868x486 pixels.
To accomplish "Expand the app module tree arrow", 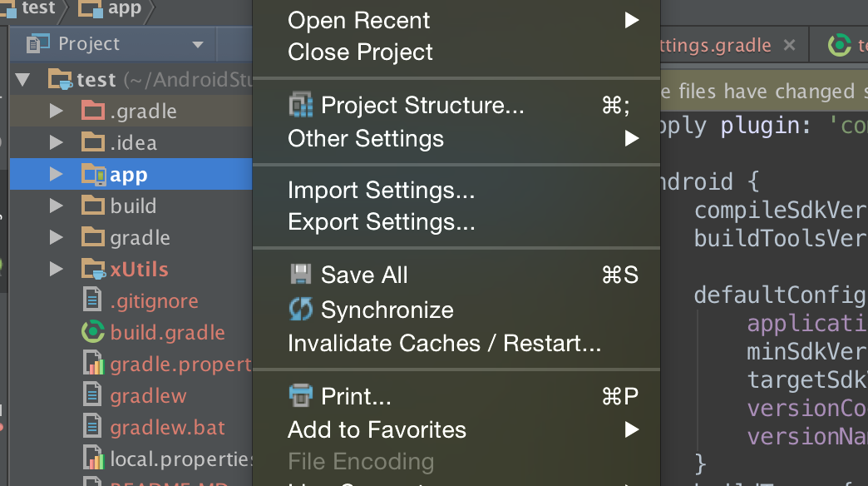I will pos(56,174).
